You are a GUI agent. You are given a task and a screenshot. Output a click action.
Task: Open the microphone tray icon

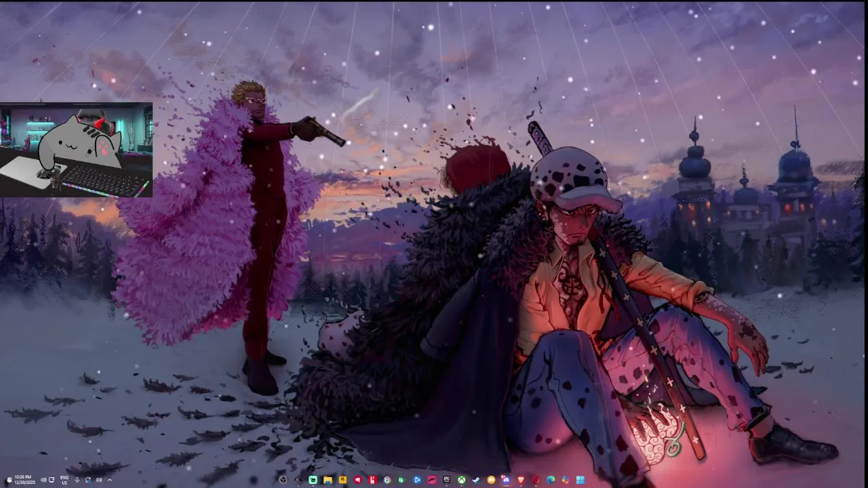(77, 480)
